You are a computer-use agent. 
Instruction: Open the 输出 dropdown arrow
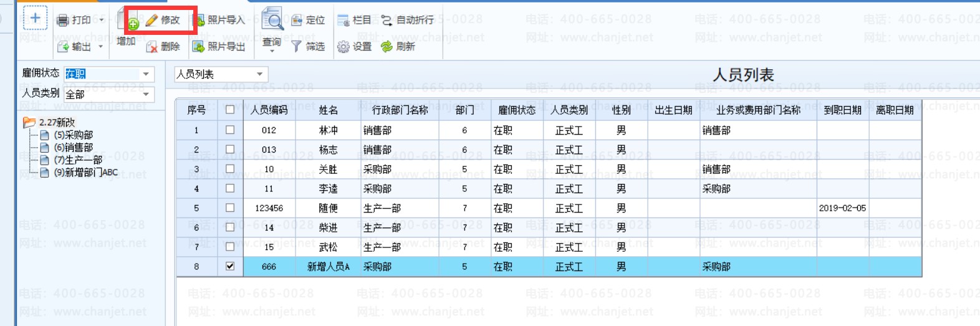click(100, 47)
